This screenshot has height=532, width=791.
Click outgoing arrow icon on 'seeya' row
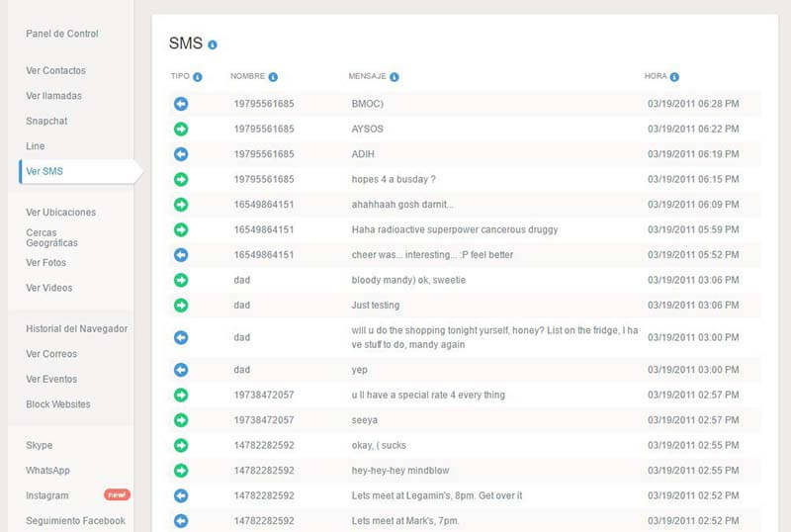[x=181, y=420]
